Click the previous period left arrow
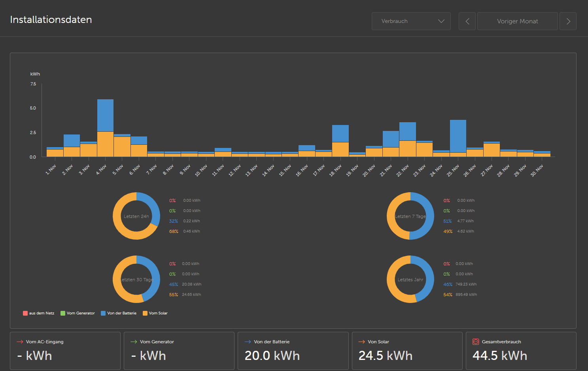Viewport: 588px width, 371px height. 467,21
